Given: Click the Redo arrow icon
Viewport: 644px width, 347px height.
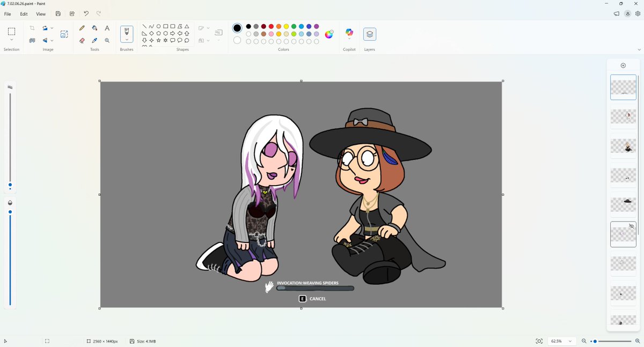Looking at the screenshot, I should click(x=99, y=14).
